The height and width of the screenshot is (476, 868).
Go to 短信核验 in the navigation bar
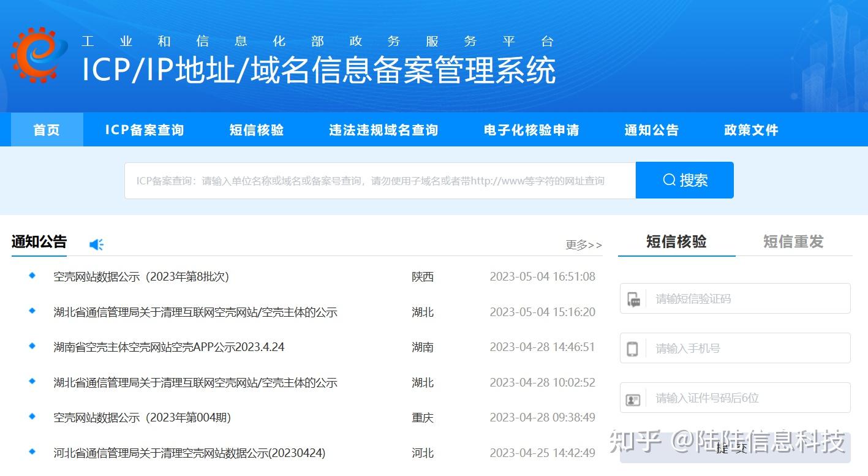point(257,130)
